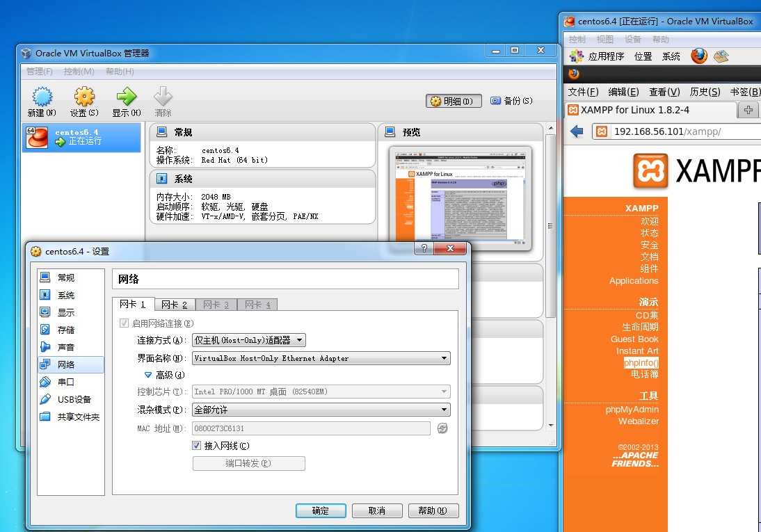The image size is (761, 532).
Task: Open a new Firefox tab with plus icon
Action: tap(748, 110)
